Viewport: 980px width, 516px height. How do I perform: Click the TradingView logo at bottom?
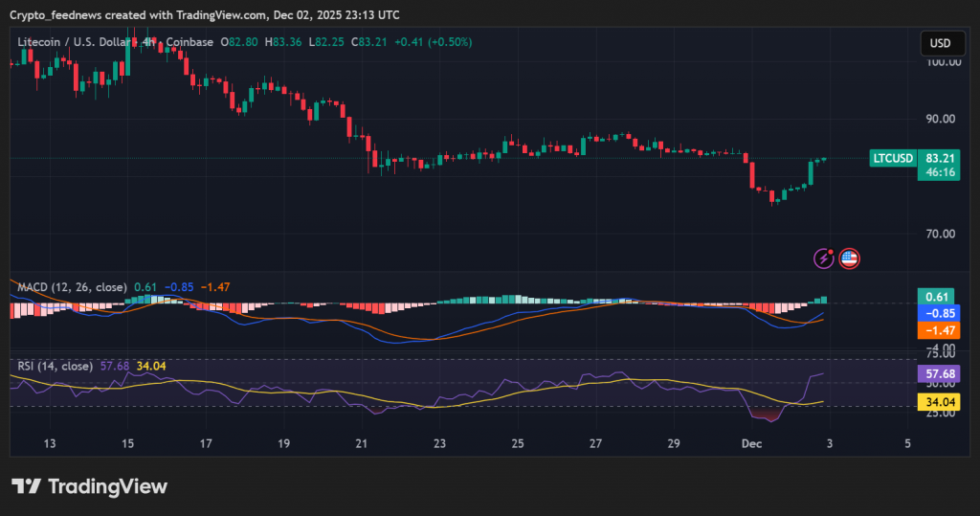[x=89, y=486]
